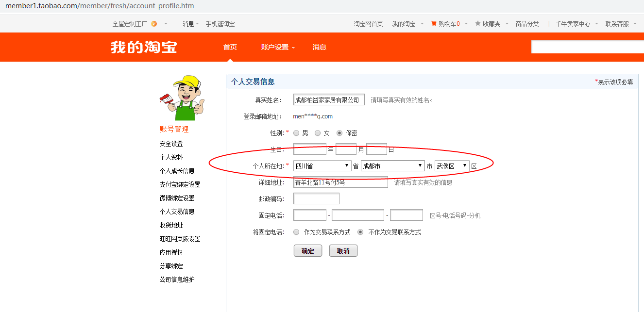Screen dimensions: 644x312
Task: Open the city dropdown showing 成都市
Action: (393, 166)
